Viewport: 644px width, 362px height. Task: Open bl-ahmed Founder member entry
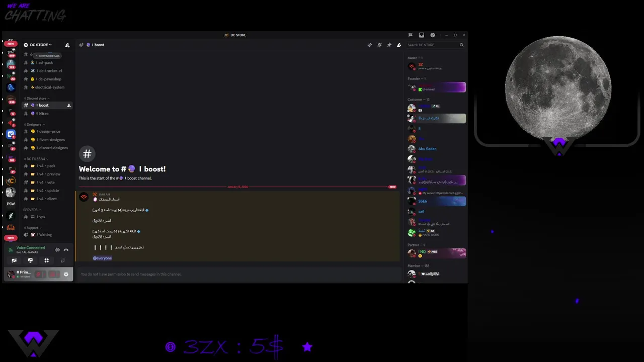[x=436, y=87]
